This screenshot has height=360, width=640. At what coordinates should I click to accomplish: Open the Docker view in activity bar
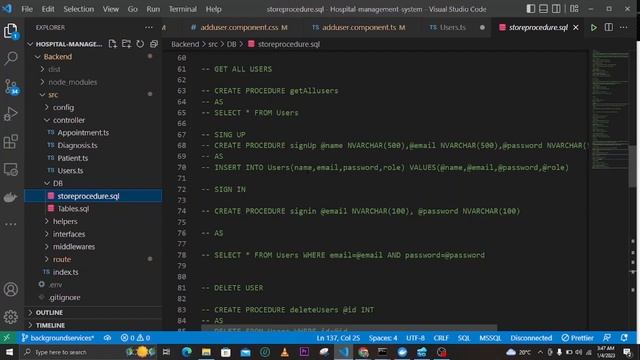[x=11, y=197]
